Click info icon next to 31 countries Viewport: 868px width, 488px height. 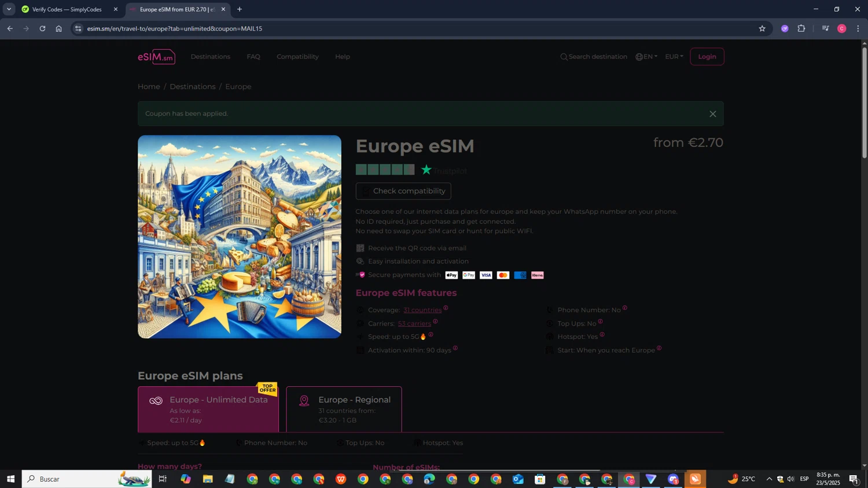point(446,308)
